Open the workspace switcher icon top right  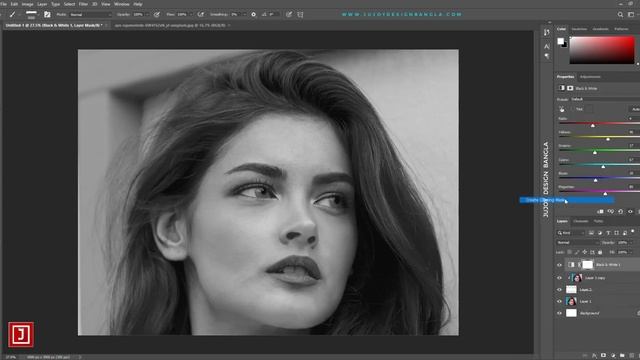pos(631,15)
